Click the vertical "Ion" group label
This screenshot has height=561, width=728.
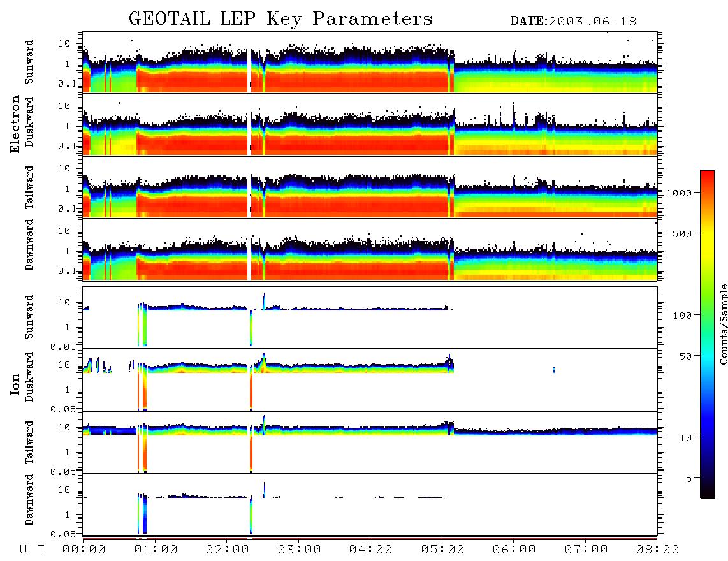15,384
